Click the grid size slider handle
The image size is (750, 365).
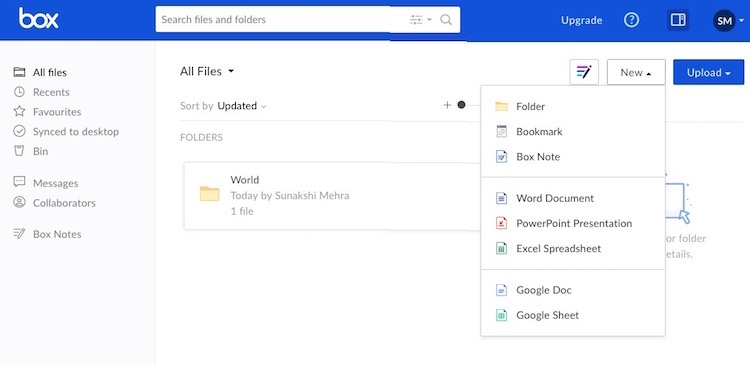click(461, 105)
